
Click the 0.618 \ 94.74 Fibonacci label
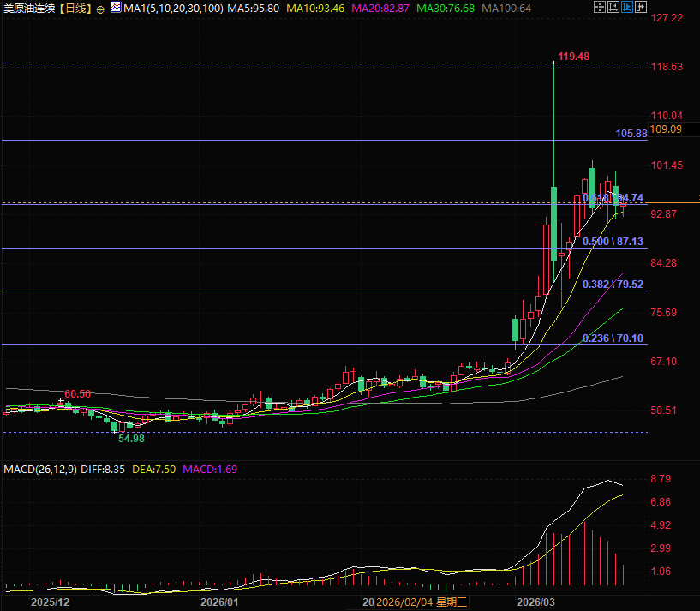coord(613,198)
